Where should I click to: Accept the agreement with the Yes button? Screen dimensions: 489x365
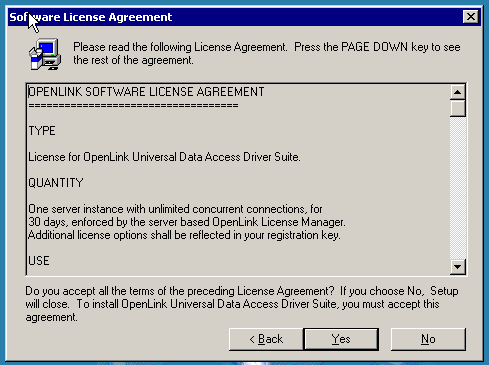pos(341,339)
